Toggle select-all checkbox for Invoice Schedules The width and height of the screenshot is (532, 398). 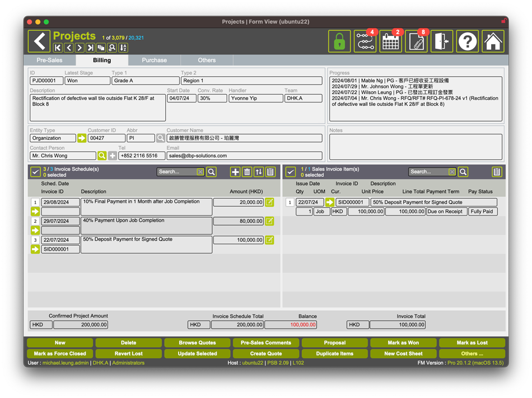35,172
